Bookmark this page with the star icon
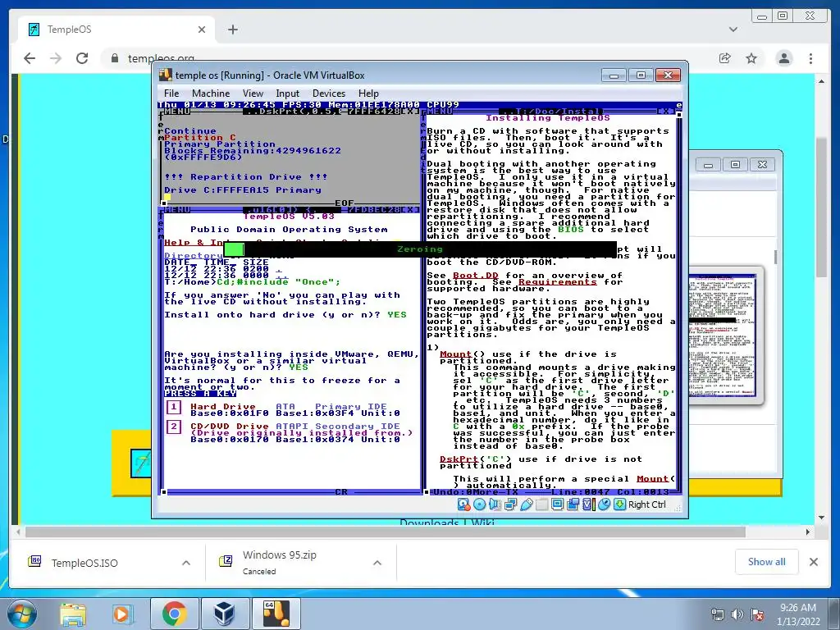The image size is (840, 630). [751, 58]
